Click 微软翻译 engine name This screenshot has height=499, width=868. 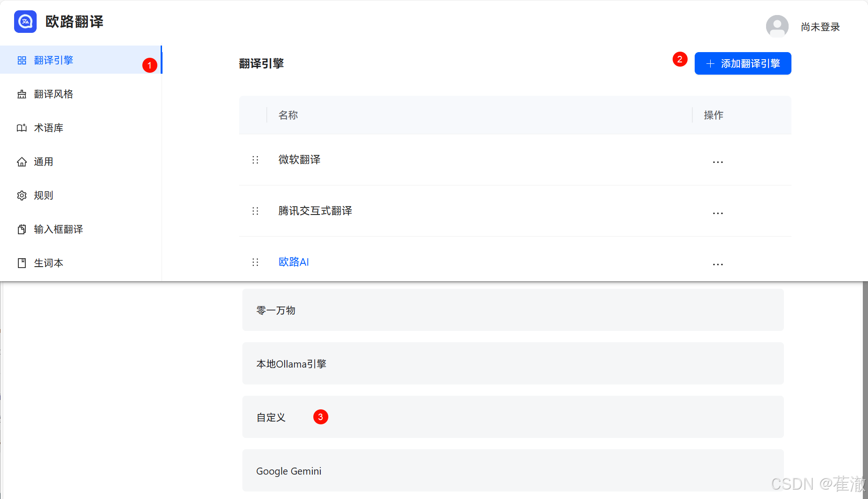pos(299,160)
